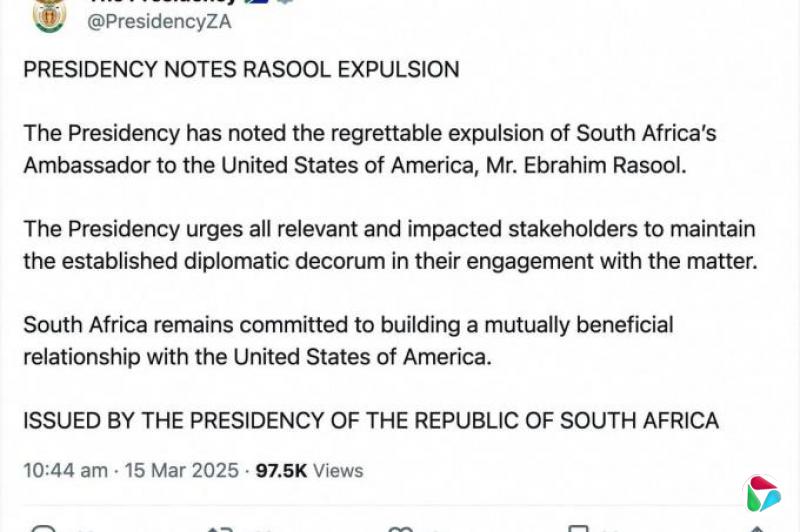Click the South African flag emoji
800x532 pixels.
(256, 3)
